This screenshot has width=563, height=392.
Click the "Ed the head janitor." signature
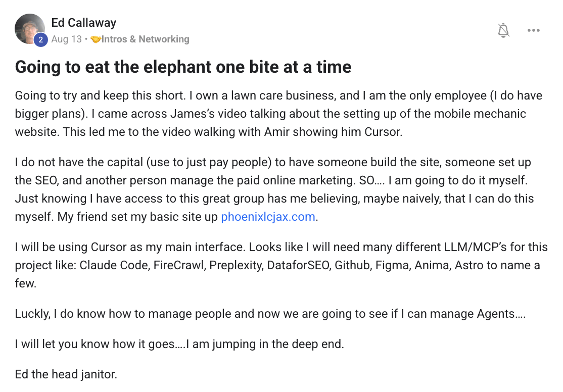pos(66,375)
